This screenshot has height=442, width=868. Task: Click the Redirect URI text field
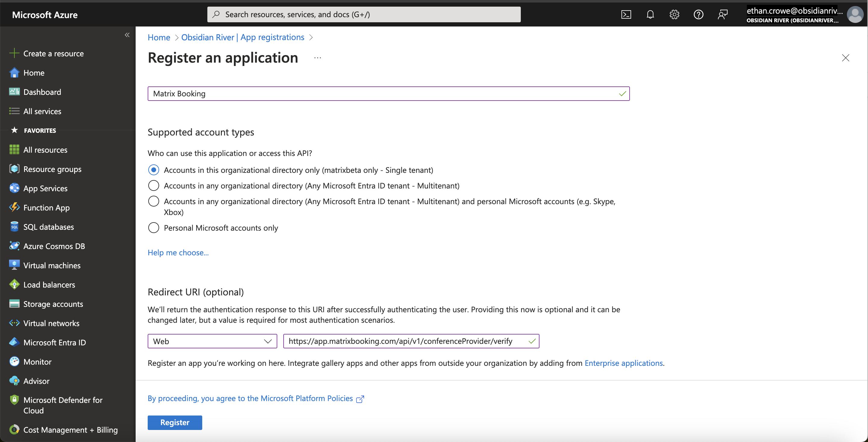(x=404, y=341)
